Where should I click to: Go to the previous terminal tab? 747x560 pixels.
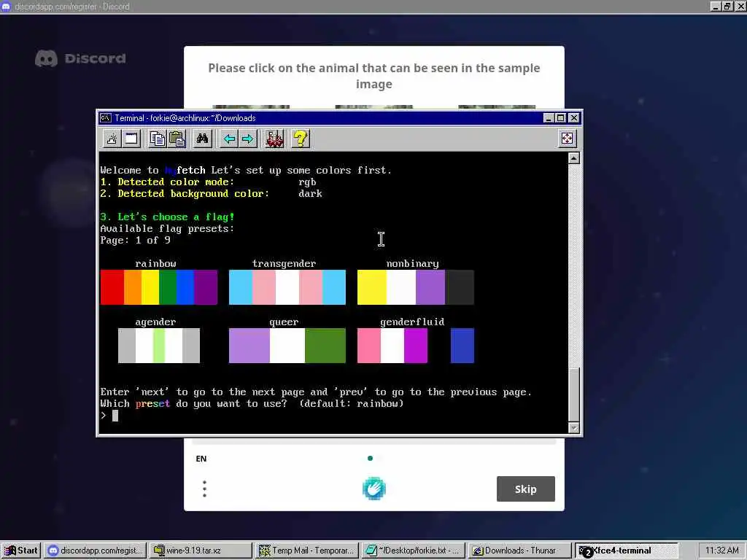(229, 139)
